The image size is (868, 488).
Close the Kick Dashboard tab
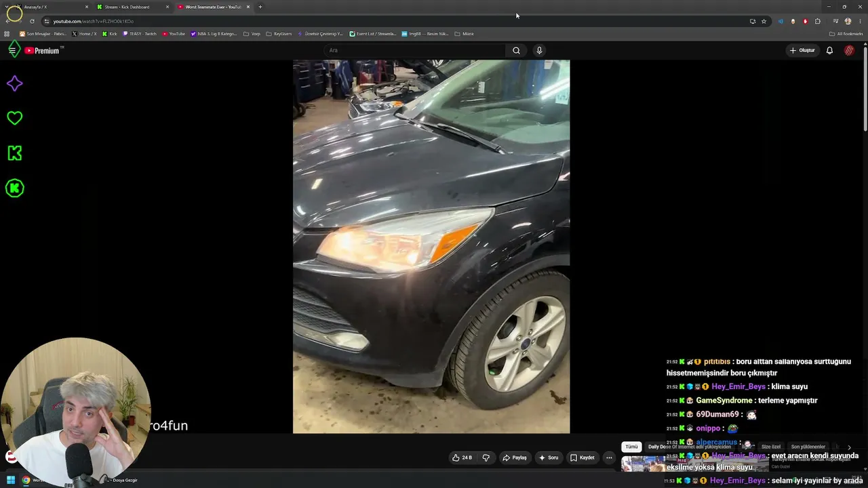167,7
